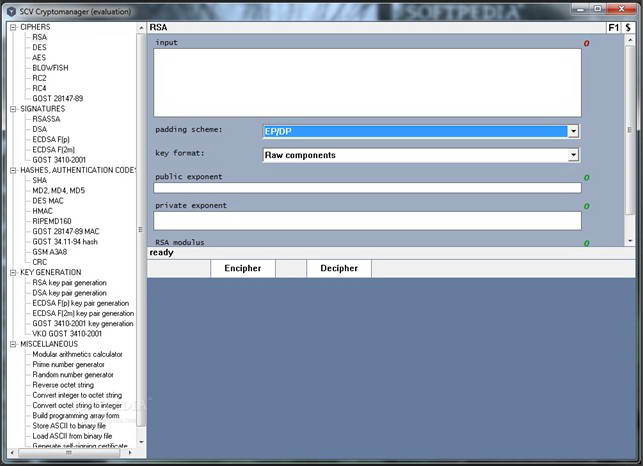Select BLOWFISH cipher in the tree

[x=48, y=68]
